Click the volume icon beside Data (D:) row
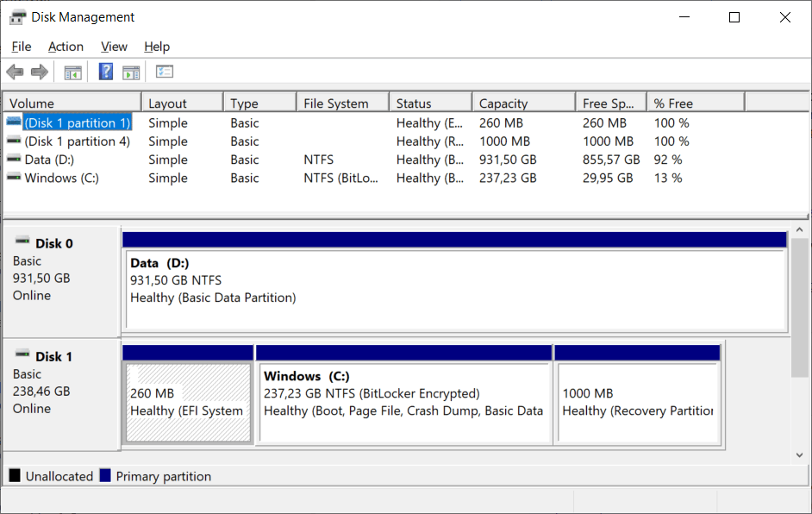This screenshot has width=812, height=514. 14,159
